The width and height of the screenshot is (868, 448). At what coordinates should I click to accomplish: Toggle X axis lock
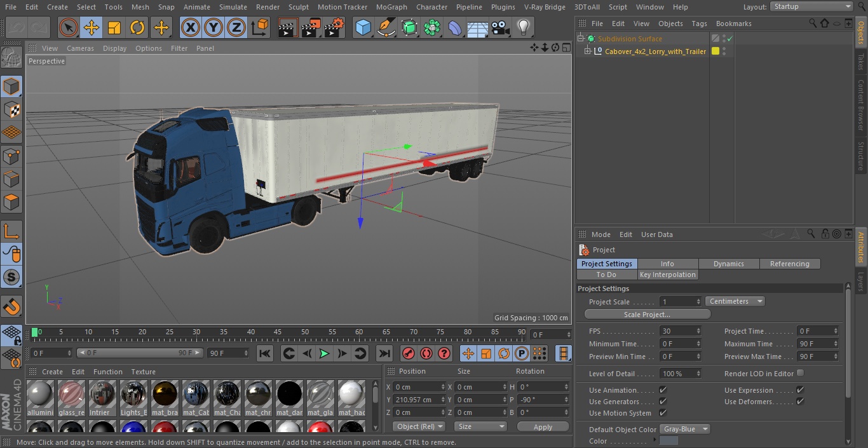[x=191, y=27]
